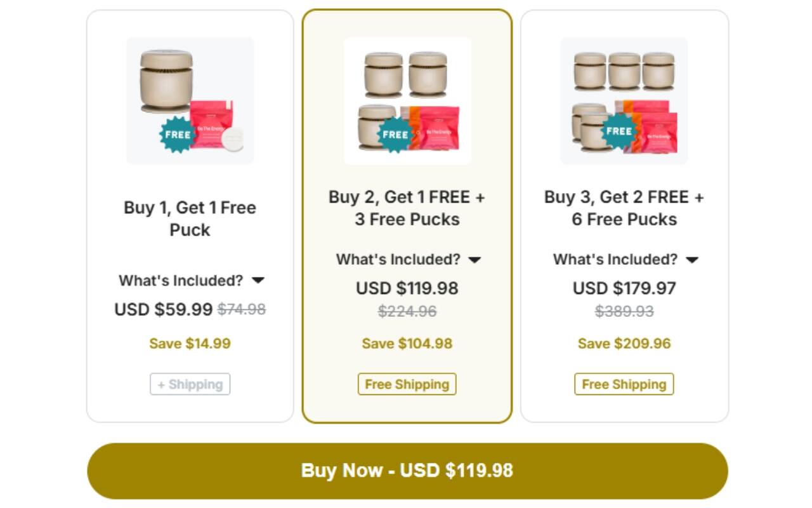Click the Free Shipping tag on Buy 2 offer

point(407,384)
